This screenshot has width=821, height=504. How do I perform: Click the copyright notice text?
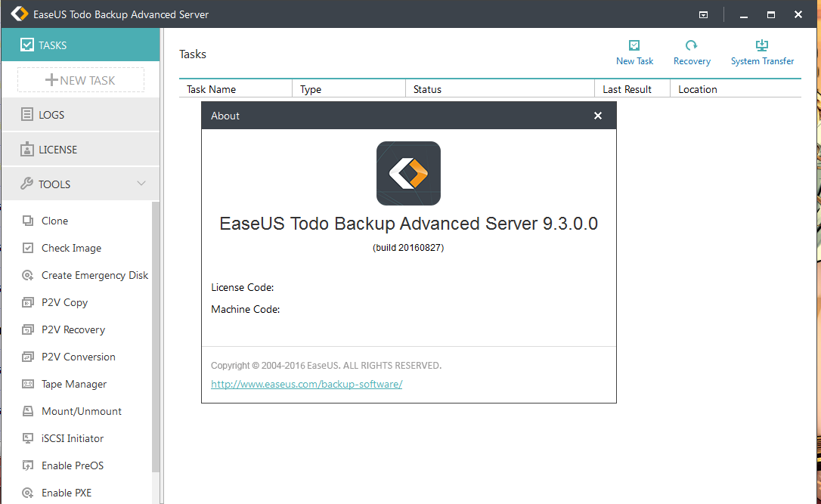click(x=326, y=365)
